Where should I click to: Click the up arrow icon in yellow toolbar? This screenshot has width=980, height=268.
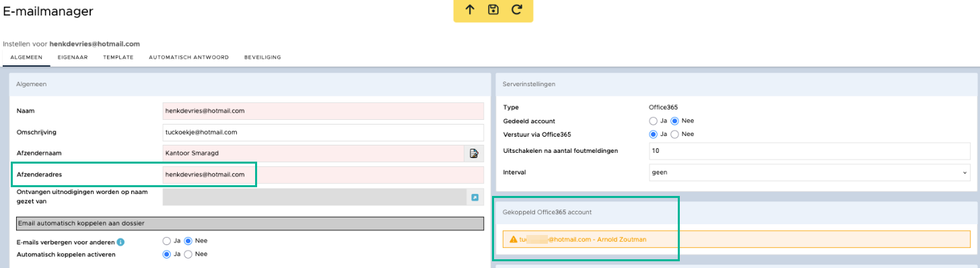pyautogui.click(x=470, y=9)
